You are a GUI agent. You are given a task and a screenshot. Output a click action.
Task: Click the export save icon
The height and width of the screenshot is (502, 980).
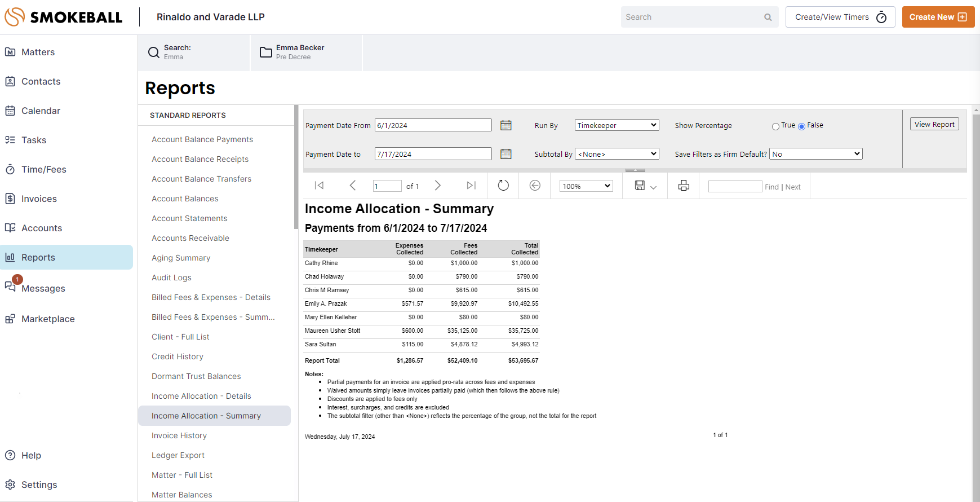640,186
